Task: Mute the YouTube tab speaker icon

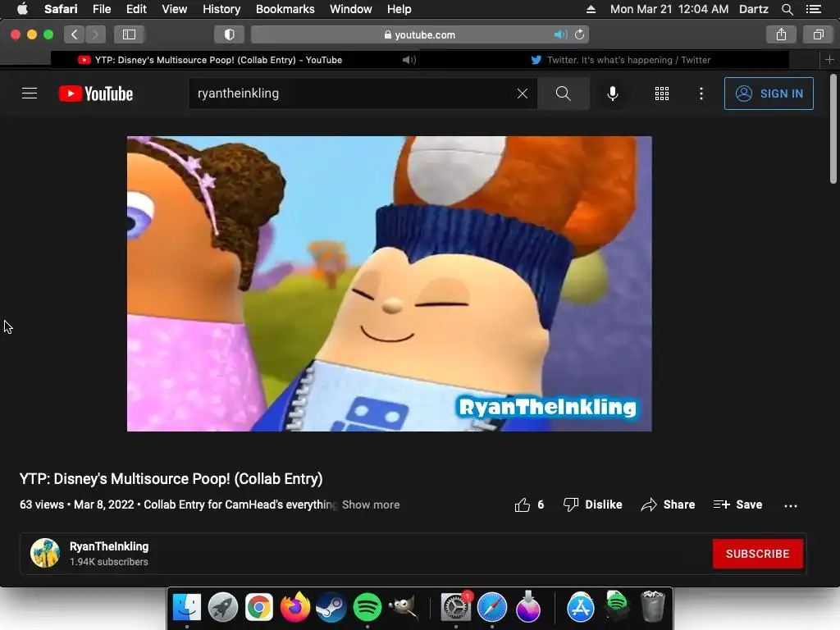Action: click(409, 60)
